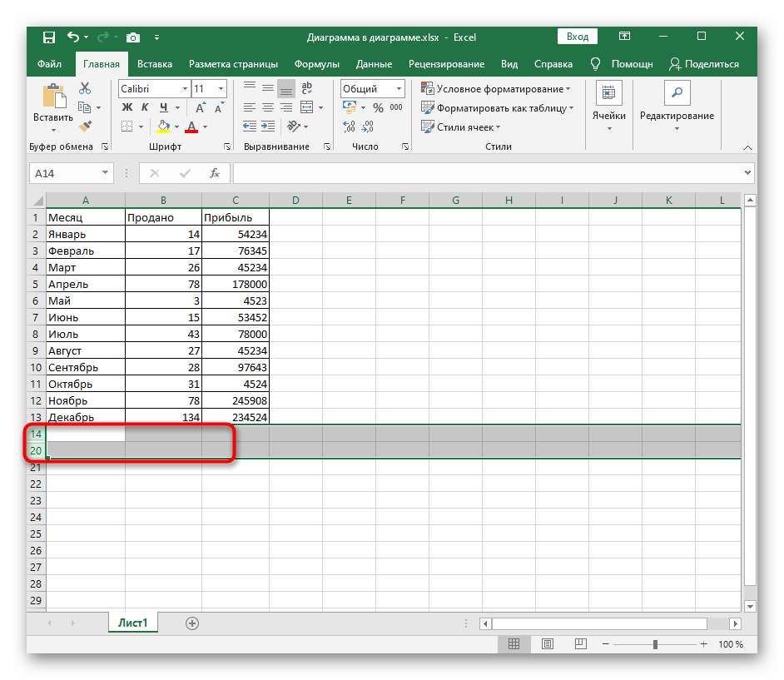The width and height of the screenshot is (784, 680).
Task: Switch to the Формулы tab
Action: (316, 64)
